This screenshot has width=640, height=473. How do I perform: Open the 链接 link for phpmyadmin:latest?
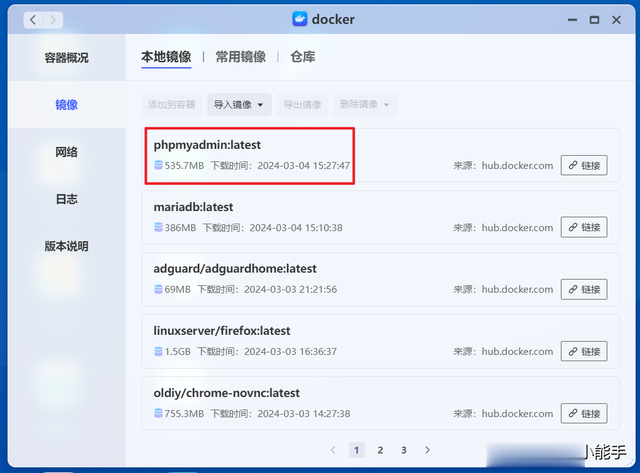point(584,165)
